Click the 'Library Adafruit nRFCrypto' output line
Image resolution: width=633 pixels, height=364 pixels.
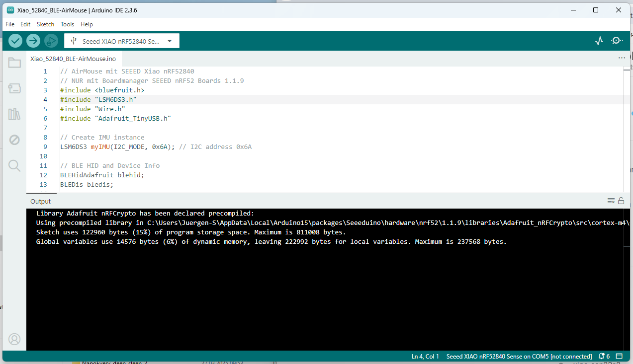(x=145, y=214)
